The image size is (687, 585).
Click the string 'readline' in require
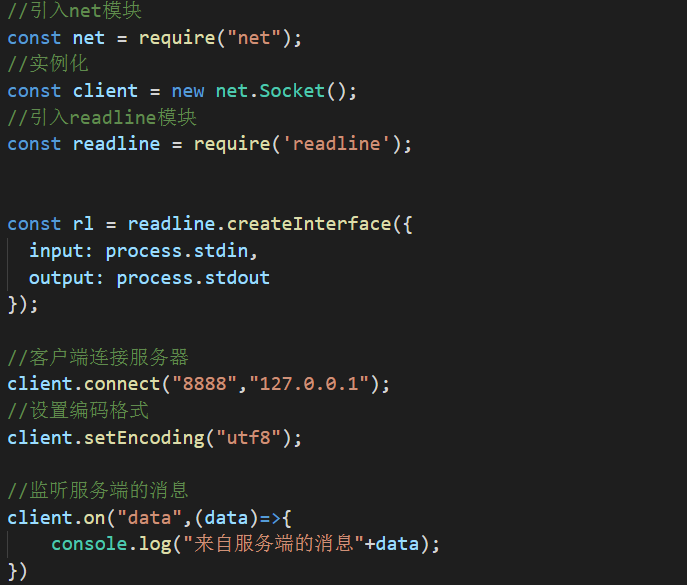point(336,144)
